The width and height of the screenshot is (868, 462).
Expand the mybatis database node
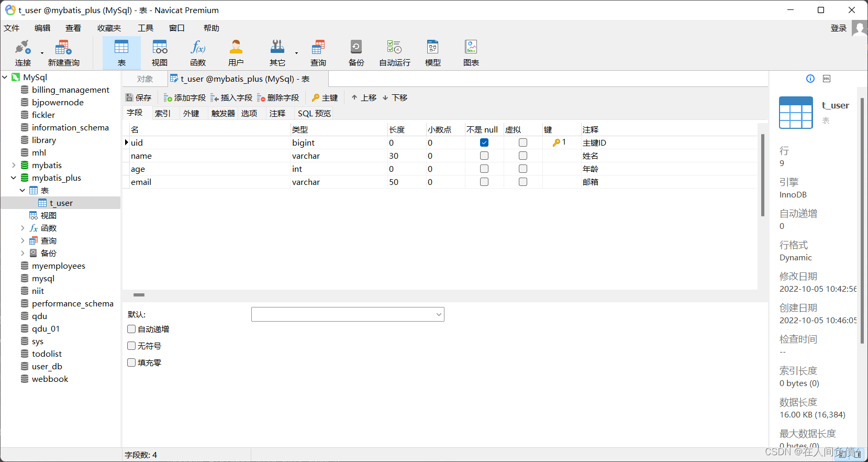(x=14, y=165)
